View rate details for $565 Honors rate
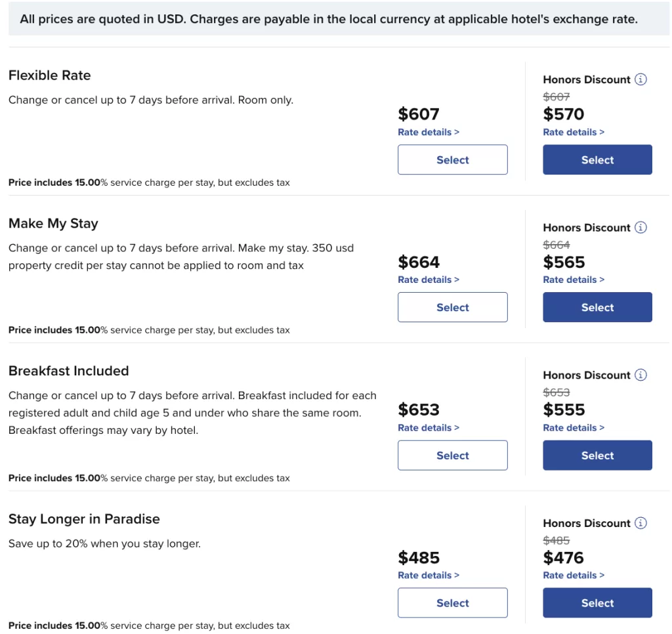Image resolution: width=672 pixels, height=634 pixels. [574, 280]
